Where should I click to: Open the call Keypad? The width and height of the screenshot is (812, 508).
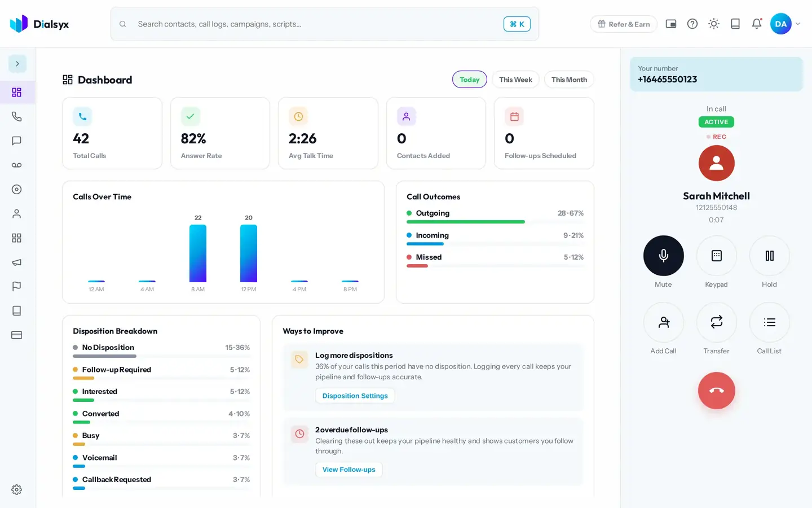pos(716,256)
